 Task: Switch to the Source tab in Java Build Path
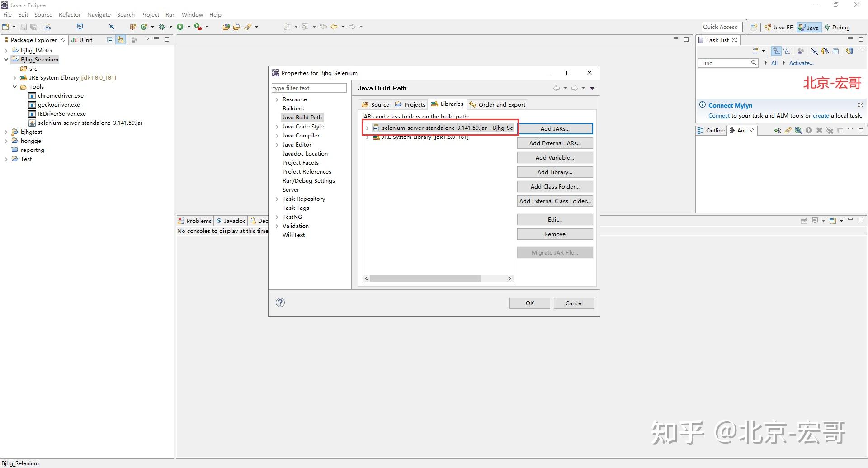click(x=375, y=104)
